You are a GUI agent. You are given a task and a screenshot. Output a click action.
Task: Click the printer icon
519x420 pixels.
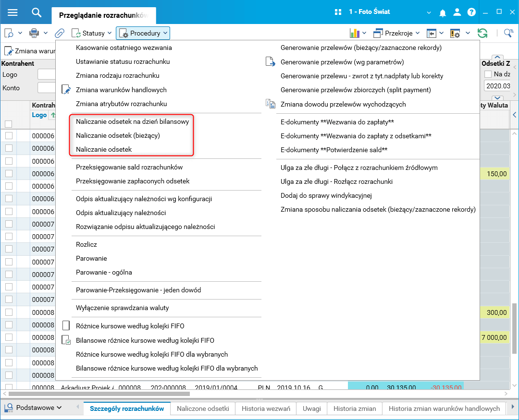click(x=34, y=33)
